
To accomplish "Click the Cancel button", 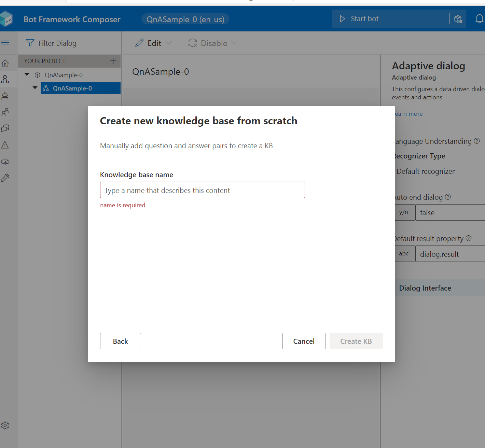I will click(x=304, y=341).
